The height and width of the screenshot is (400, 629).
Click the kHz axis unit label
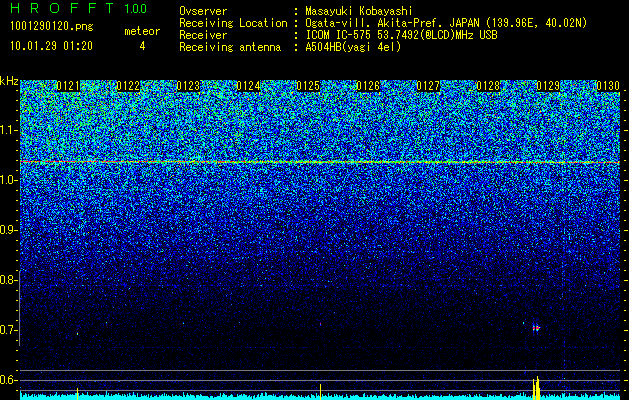(9, 81)
